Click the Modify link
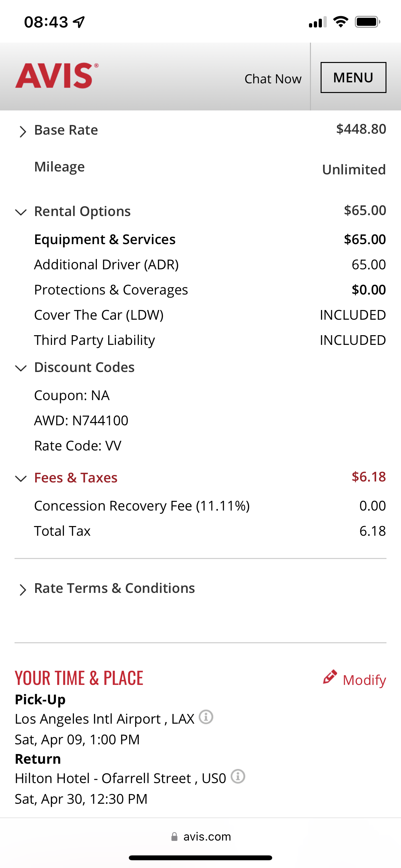 [x=364, y=680]
